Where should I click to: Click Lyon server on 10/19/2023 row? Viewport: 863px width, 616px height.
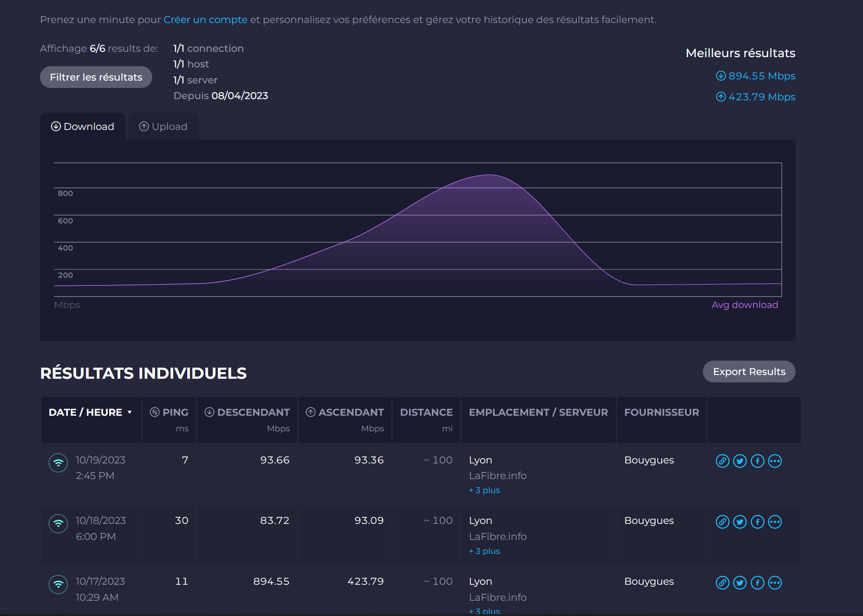pyautogui.click(x=481, y=460)
